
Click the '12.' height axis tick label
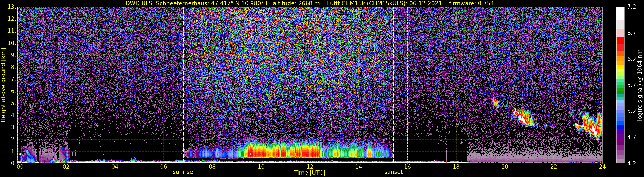pos(12,19)
